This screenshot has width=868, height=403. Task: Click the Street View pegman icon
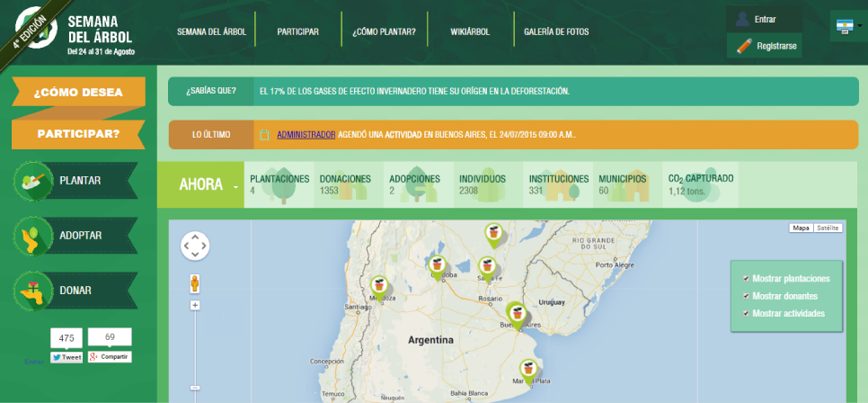(x=195, y=283)
